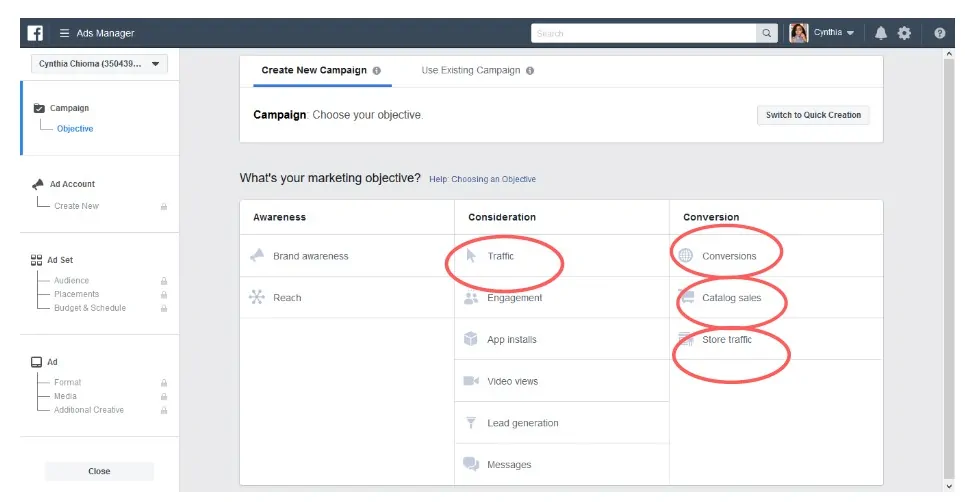Screen dimensions: 965x502
Task: Click the Consideration column header
Action: click(x=502, y=217)
